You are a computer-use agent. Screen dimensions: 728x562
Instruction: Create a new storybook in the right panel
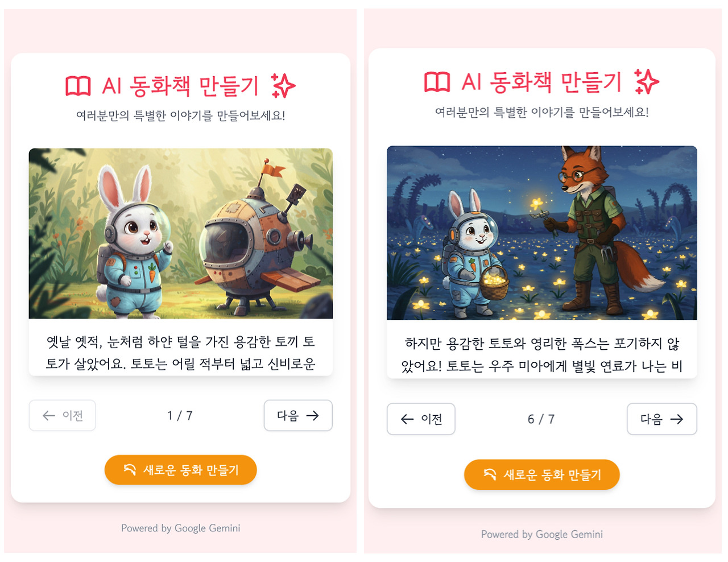[542, 474]
